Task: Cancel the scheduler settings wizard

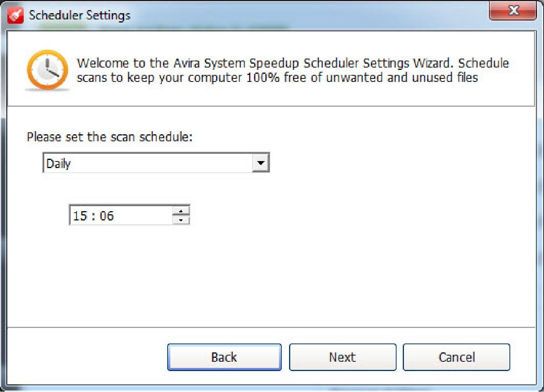Action: click(x=456, y=357)
